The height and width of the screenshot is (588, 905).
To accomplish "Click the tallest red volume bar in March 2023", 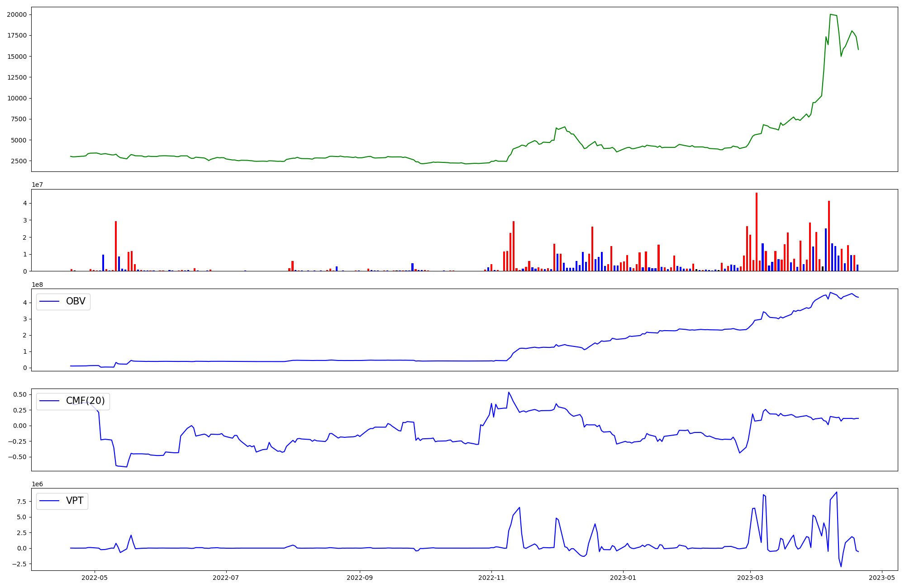I will coord(757,232).
